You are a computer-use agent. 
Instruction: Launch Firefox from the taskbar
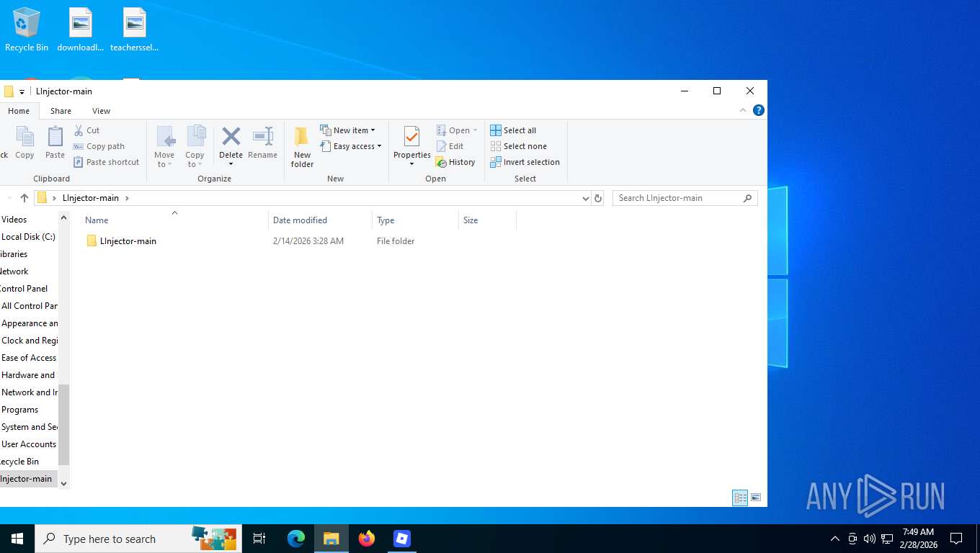pos(367,539)
